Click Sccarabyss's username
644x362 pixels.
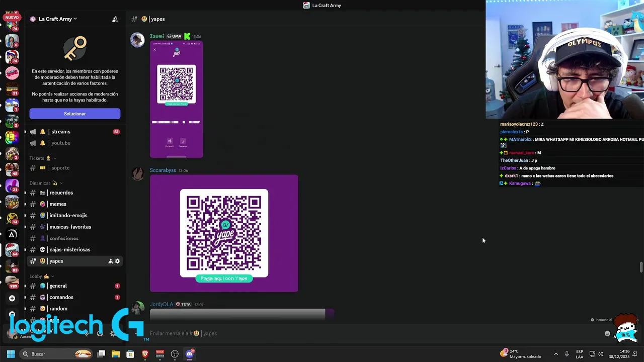pyautogui.click(x=163, y=170)
